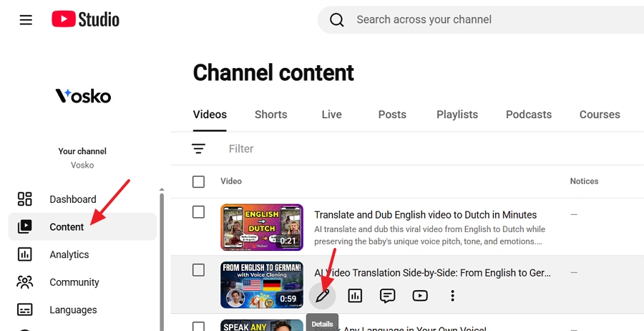644x331 pixels.
Task: Click the Community people icon
Action: [24, 282]
